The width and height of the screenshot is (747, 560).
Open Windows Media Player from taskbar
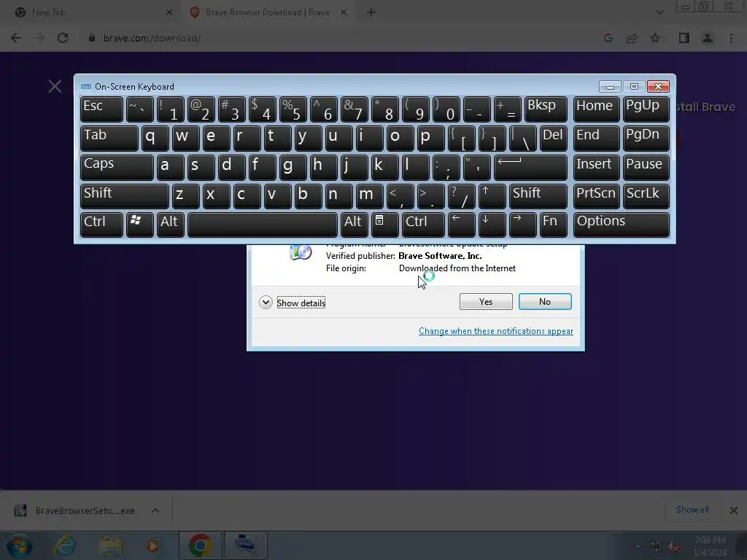click(x=152, y=545)
